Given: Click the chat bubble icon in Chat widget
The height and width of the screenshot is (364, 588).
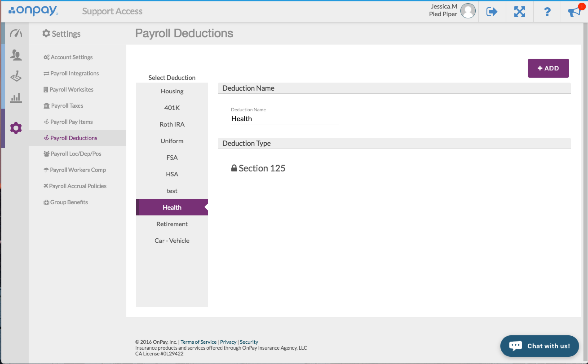Looking at the screenshot, I should tap(515, 346).
